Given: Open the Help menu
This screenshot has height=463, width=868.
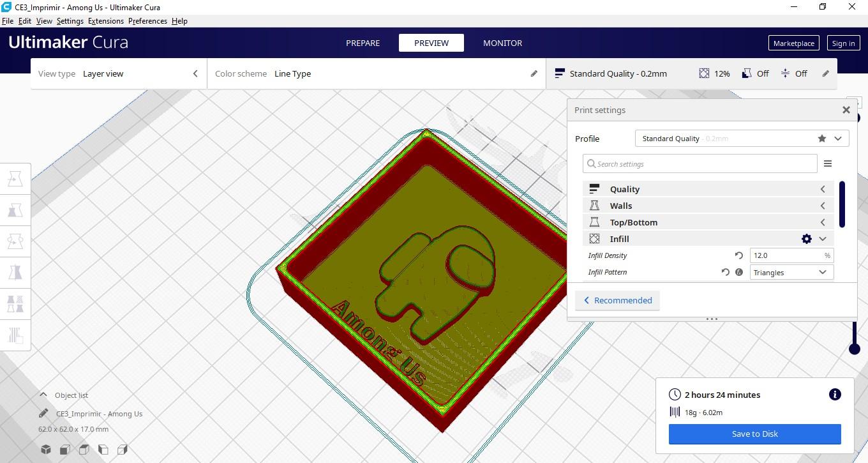Looking at the screenshot, I should pos(179,21).
